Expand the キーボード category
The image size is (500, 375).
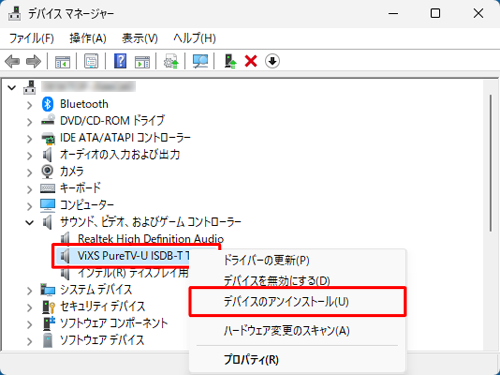(x=30, y=189)
